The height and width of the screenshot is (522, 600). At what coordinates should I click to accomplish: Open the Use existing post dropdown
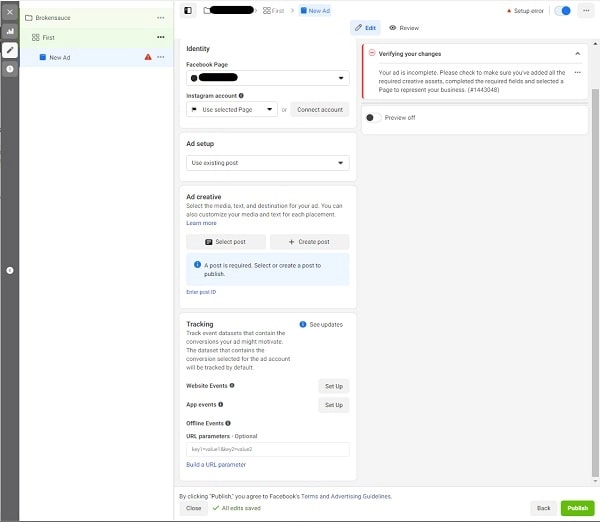[x=267, y=163]
